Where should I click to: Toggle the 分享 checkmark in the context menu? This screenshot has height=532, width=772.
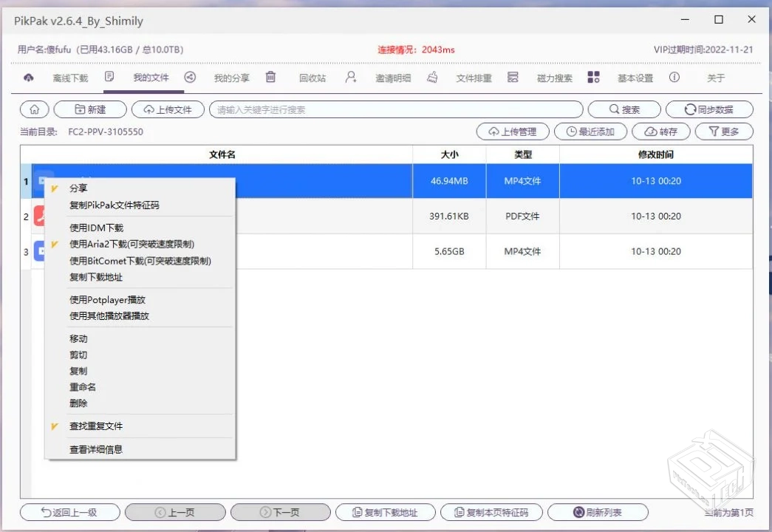pos(78,188)
